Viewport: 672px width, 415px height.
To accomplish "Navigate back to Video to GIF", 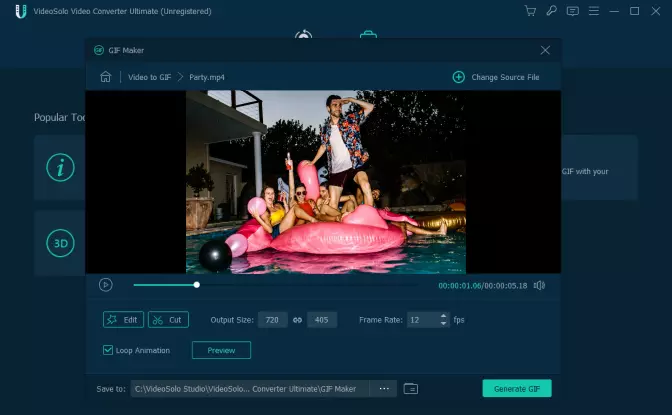I will (150, 77).
